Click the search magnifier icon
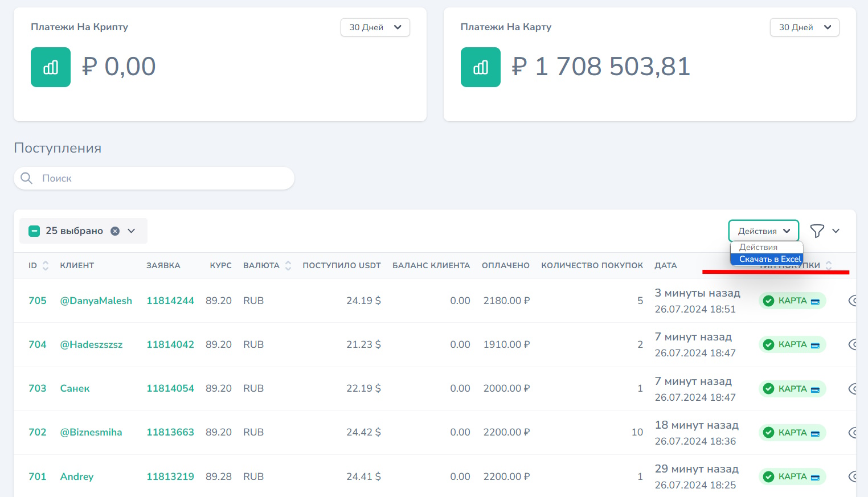Viewport: 868px width, 497px height. pyautogui.click(x=26, y=178)
